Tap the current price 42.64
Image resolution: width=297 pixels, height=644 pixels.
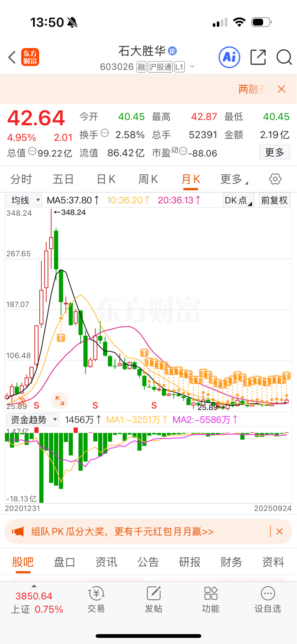click(36, 118)
